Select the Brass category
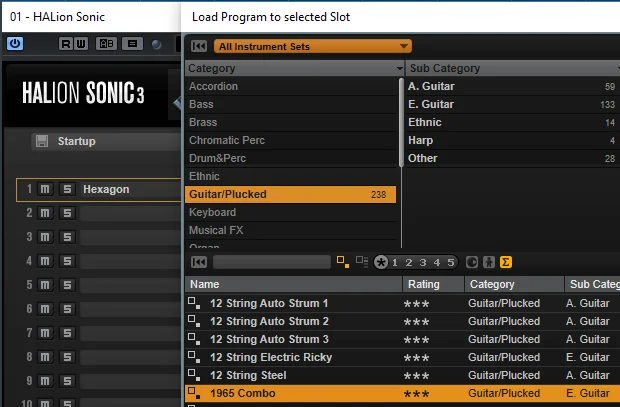Image resolution: width=620 pixels, height=407 pixels. [x=291, y=122]
